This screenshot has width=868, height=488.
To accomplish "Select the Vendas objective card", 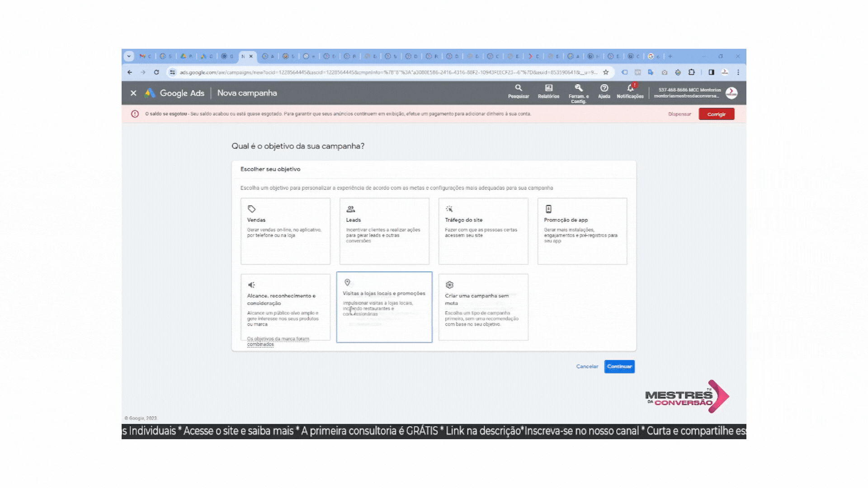I will tap(285, 231).
